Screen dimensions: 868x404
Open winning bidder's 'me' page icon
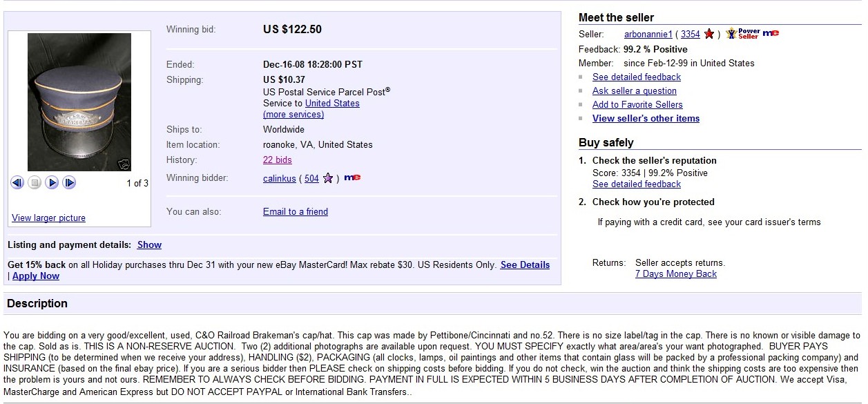click(352, 178)
